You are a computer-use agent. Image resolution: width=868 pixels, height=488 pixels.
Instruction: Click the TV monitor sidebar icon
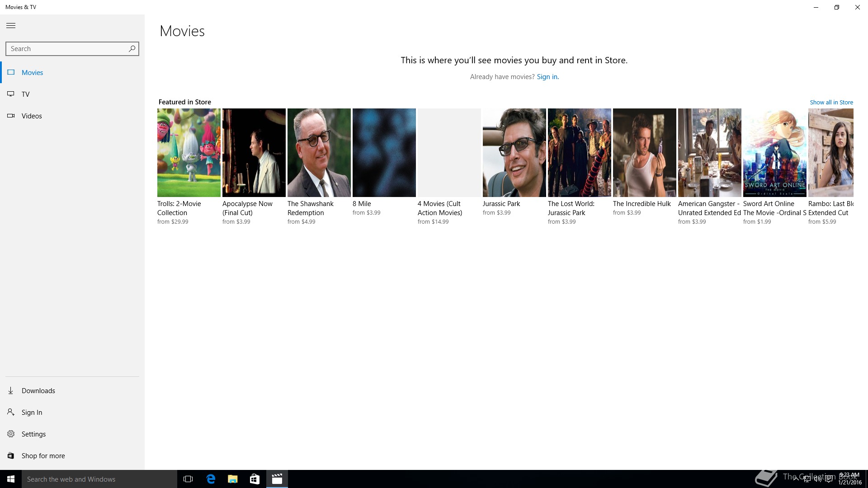pyautogui.click(x=11, y=94)
